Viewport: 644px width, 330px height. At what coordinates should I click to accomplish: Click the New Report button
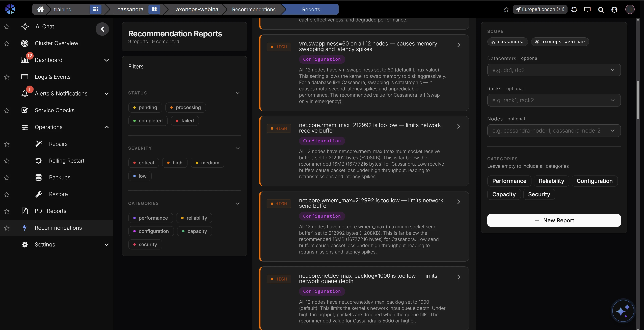(x=554, y=220)
